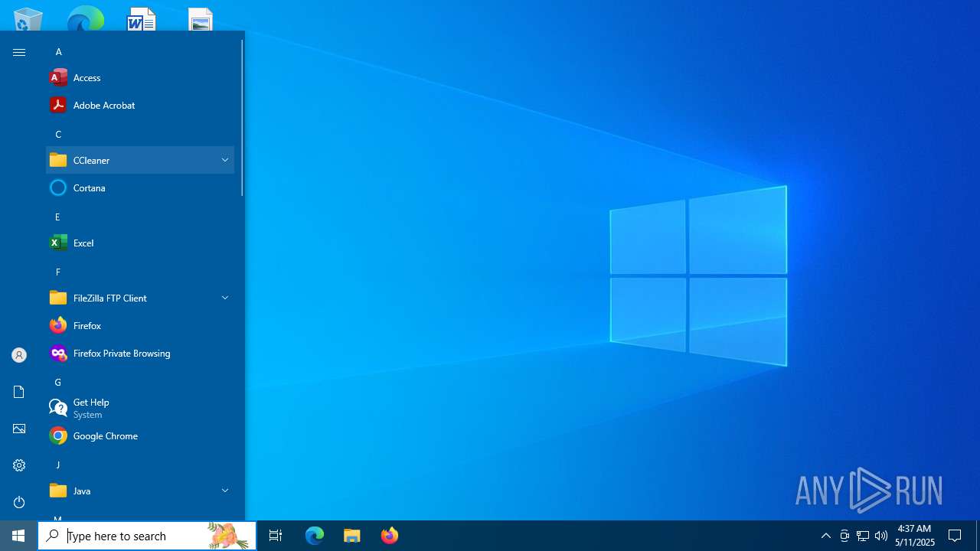Open Cortana
This screenshot has height=551, width=980.
click(x=140, y=187)
